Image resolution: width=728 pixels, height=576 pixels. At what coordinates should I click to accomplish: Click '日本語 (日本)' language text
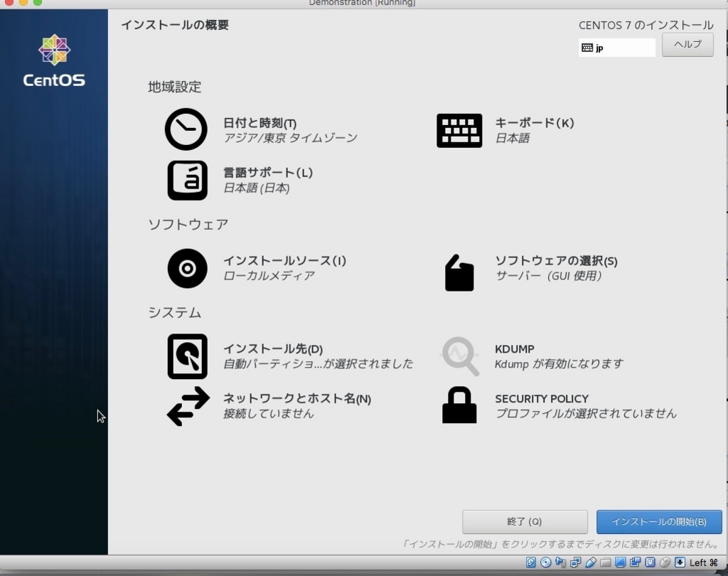256,188
